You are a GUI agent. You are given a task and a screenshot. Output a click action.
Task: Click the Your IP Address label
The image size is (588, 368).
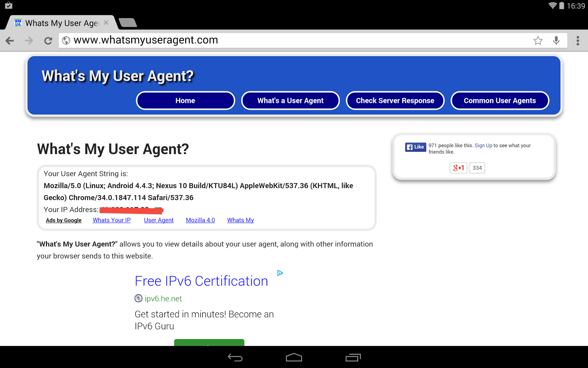[71, 209]
